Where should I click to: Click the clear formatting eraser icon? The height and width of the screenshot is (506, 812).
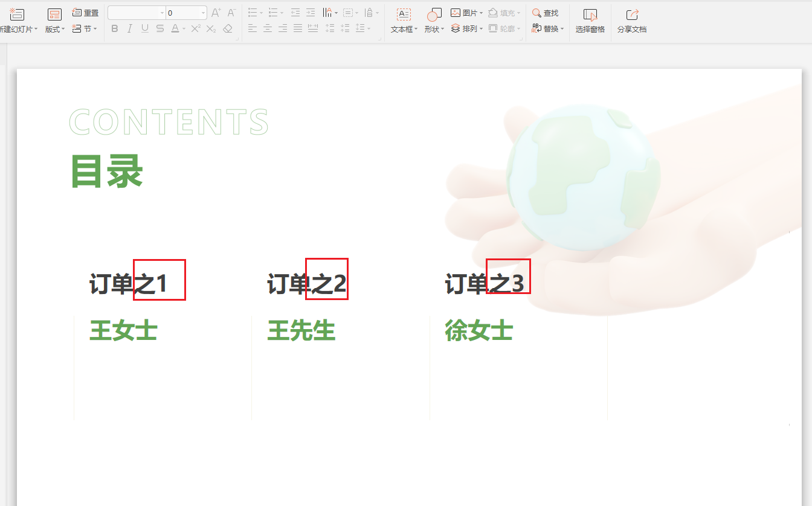pos(227,28)
